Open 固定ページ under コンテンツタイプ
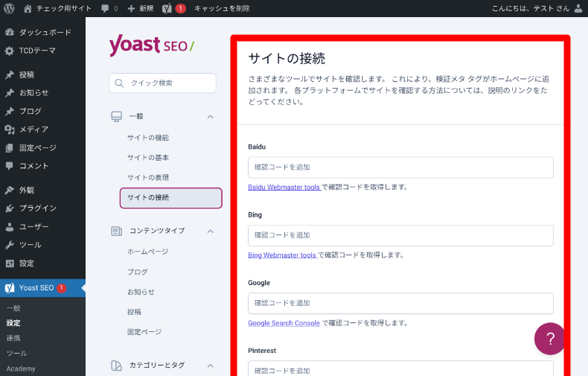Image resolution: width=588 pixels, height=376 pixels. pos(144,332)
